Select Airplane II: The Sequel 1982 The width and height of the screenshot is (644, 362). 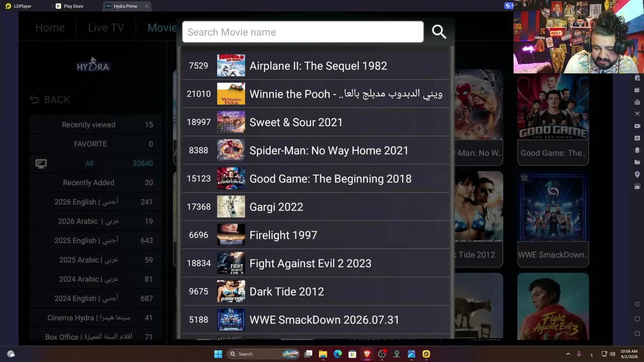[x=315, y=66]
